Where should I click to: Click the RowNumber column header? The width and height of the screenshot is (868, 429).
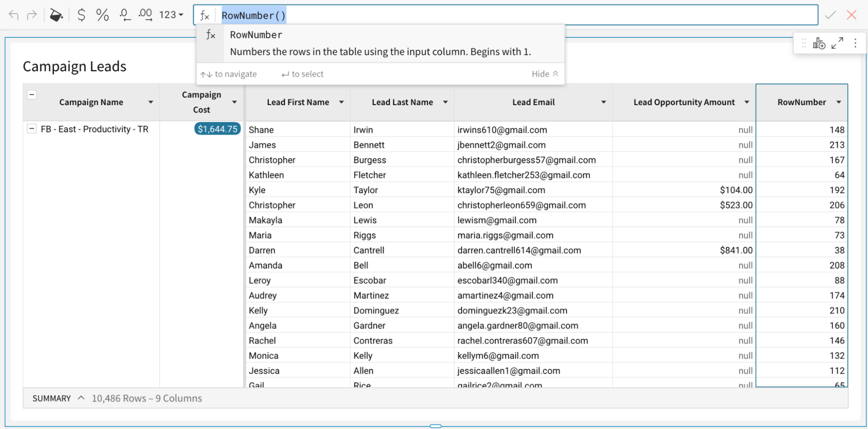802,102
